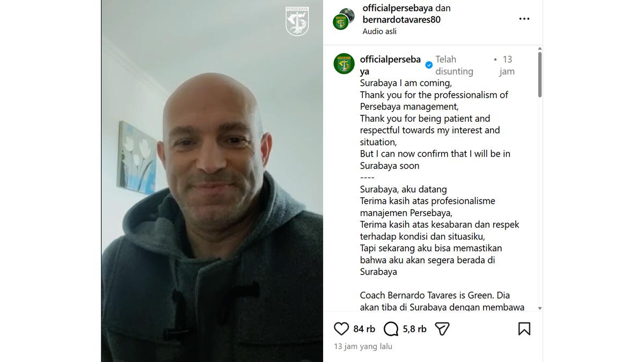Click Audio asli label

tap(379, 31)
